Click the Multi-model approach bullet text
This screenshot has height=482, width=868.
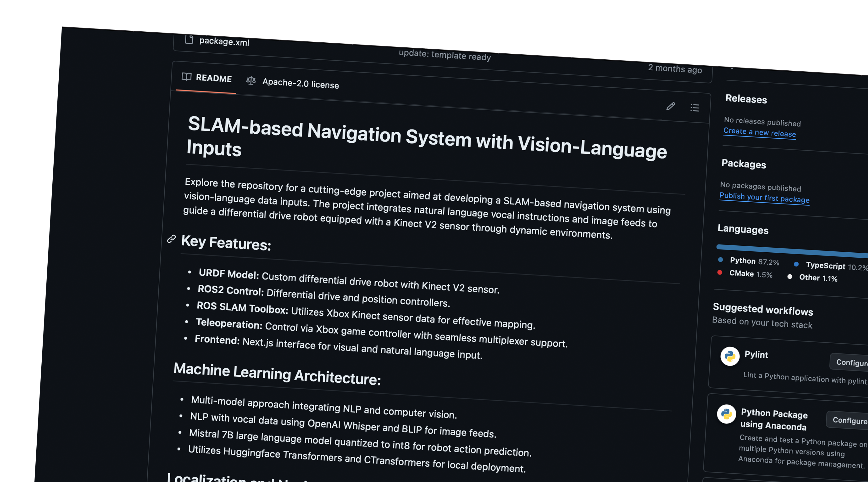pyautogui.click(x=324, y=407)
